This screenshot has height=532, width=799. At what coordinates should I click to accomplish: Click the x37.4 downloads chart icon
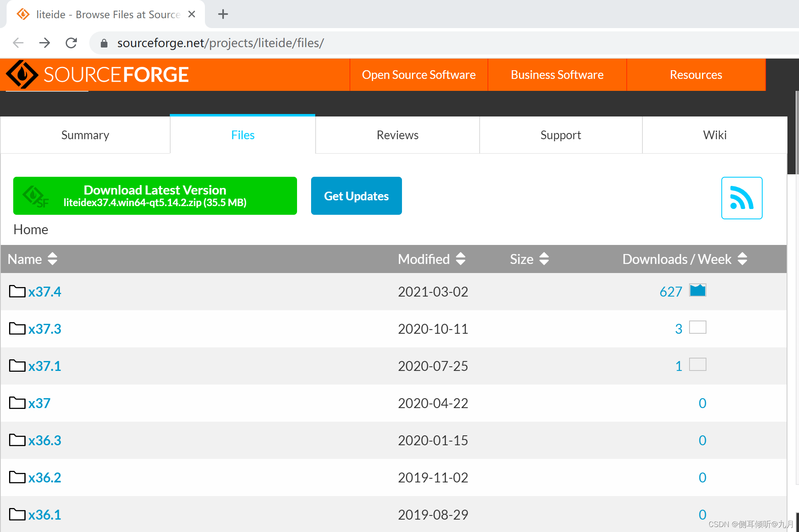(x=697, y=290)
